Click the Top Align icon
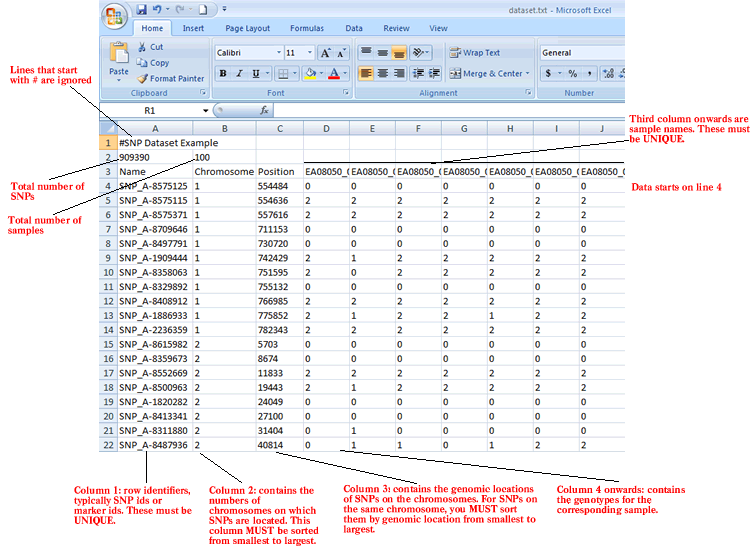Viewport: 750px width, 554px height. [366, 52]
